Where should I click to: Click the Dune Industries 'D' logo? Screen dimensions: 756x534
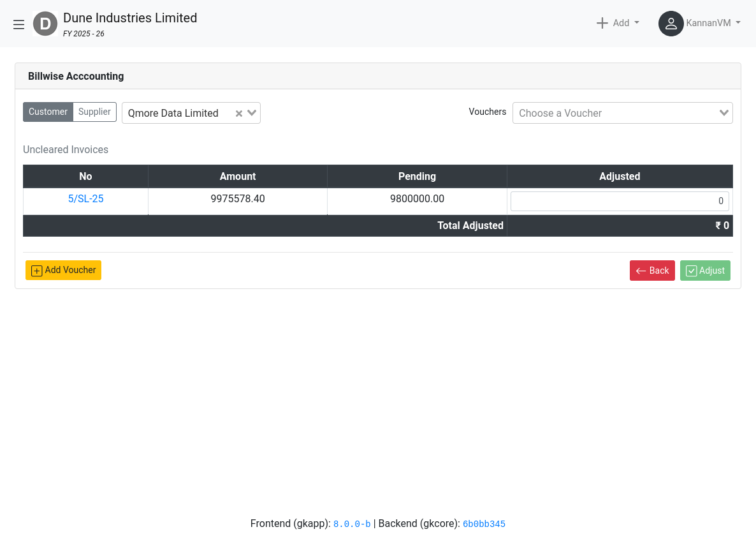coord(45,24)
